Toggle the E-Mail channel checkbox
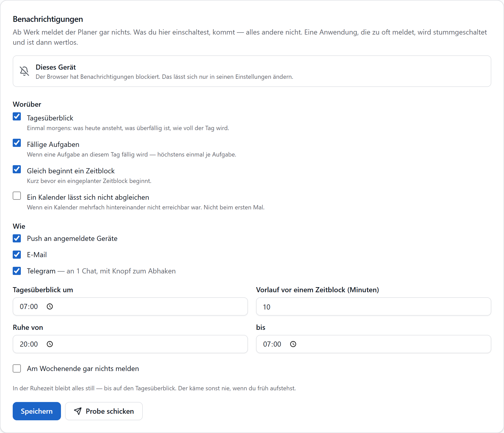This screenshot has height=433, width=504. (x=17, y=255)
